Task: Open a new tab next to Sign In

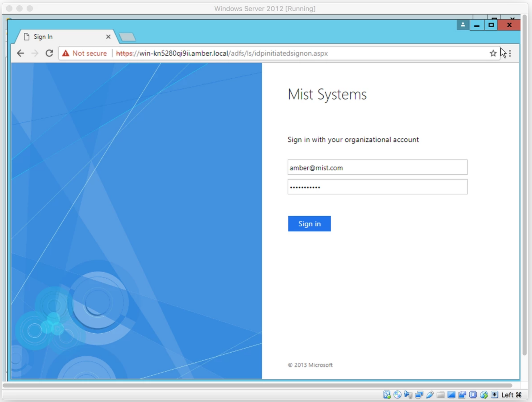Action: point(127,37)
